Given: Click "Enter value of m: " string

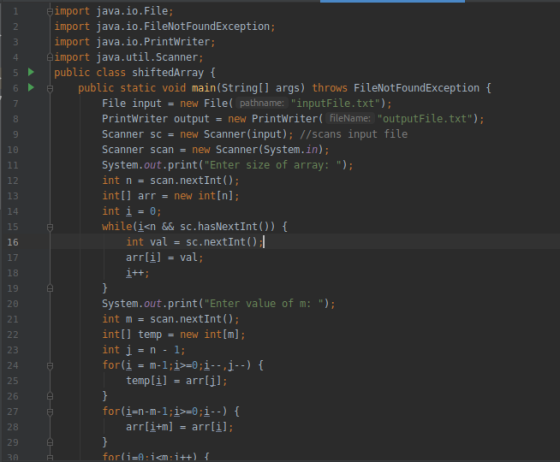Looking at the screenshot, I should (x=264, y=303).
